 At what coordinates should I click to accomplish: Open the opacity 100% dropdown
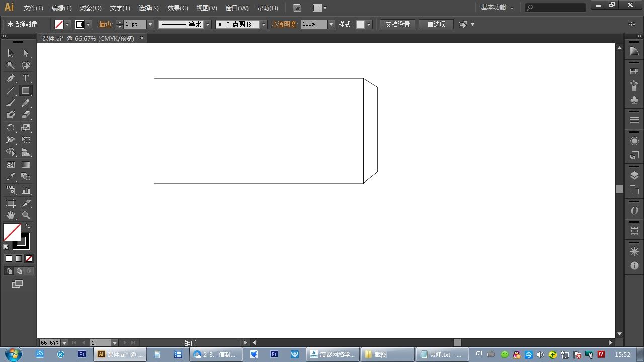[331, 24]
